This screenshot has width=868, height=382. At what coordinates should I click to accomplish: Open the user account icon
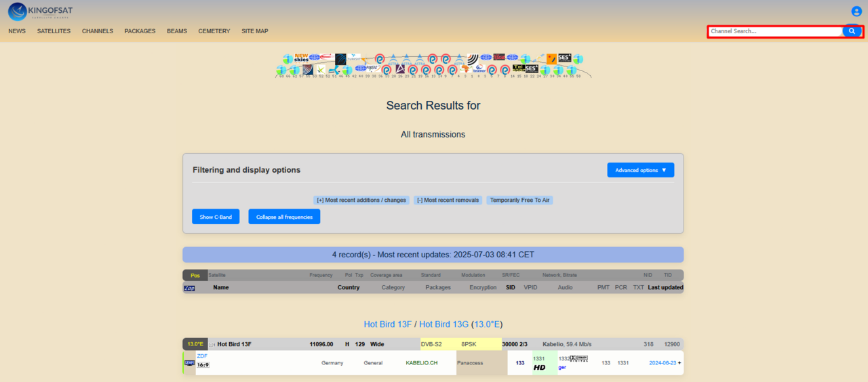click(856, 11)
